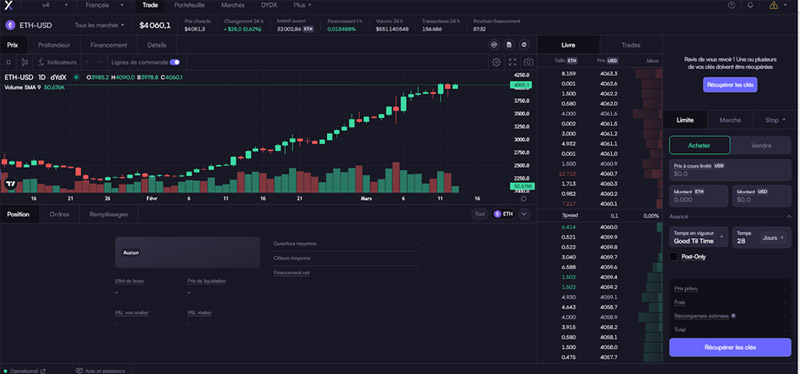Open the Aide et assistance link
800x374 pixels.
tap(101, 371)
